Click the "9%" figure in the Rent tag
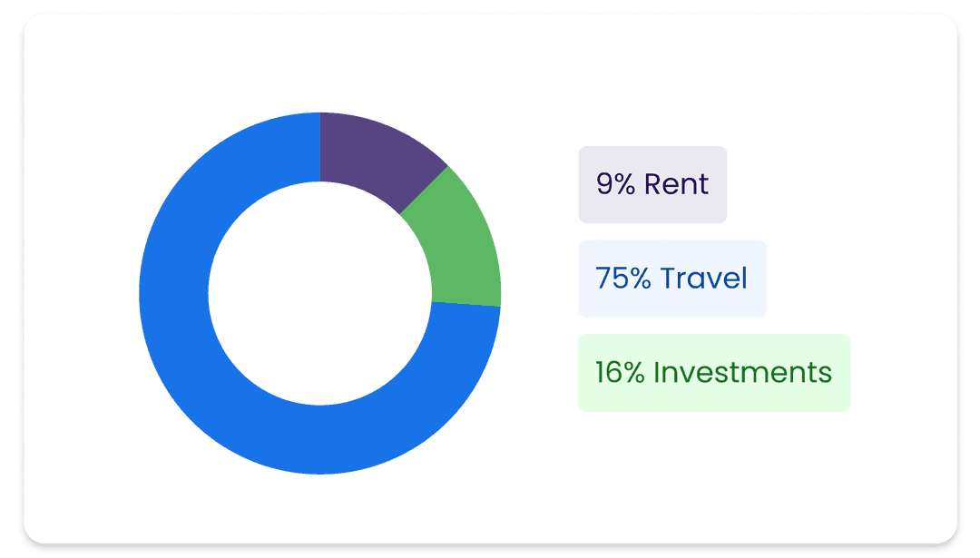 coord(614,184)
